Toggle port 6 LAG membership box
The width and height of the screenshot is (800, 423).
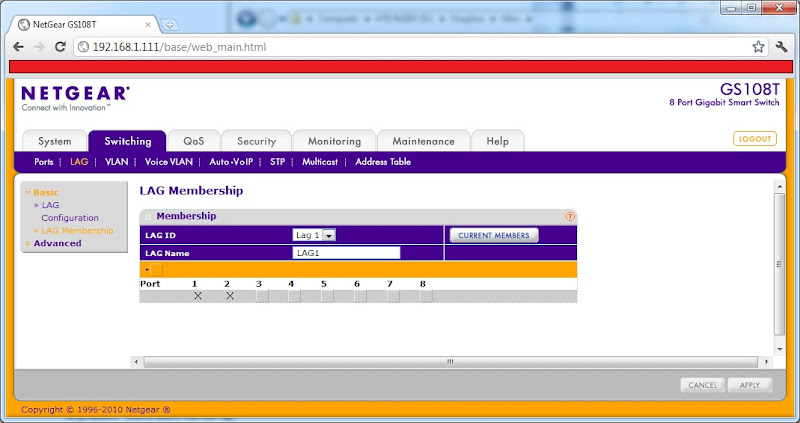coord(360,296)
